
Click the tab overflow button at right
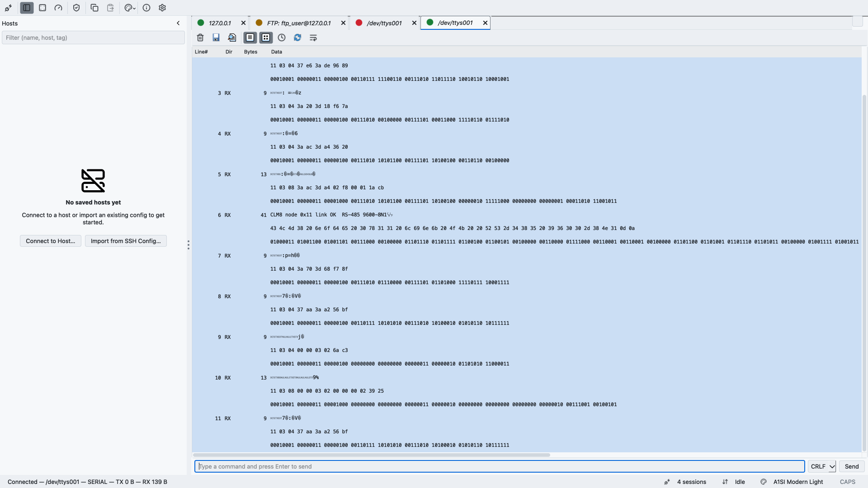click(x=858, y=21)
